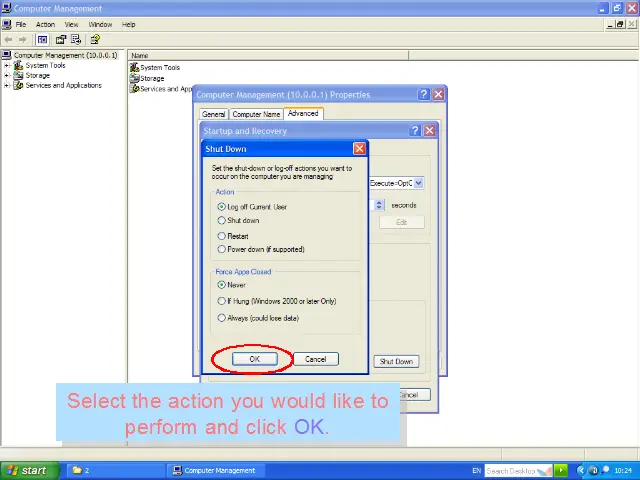This screenshot has width=640, height=480.
Task: Click the Forward arrow in the toolbar
Action: [x=23, y=40]
